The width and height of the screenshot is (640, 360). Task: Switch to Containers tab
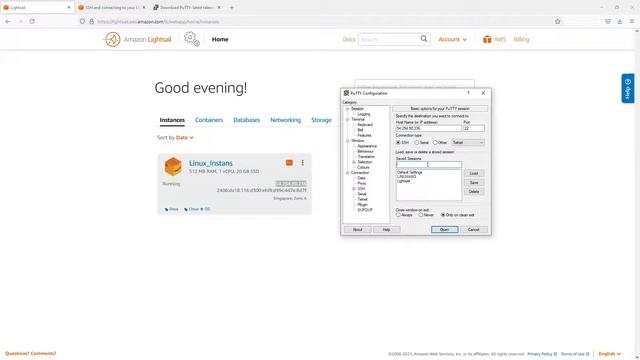click(x=209, y=120)
